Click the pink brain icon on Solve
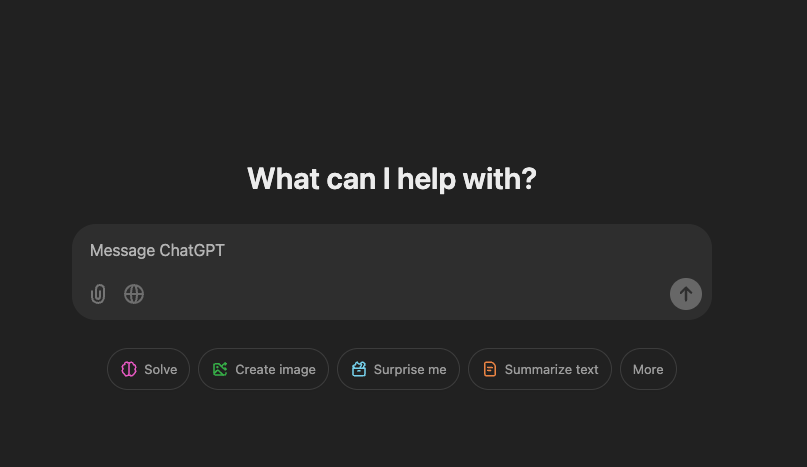This screenshot has height=467, width=807. point(129,369)
